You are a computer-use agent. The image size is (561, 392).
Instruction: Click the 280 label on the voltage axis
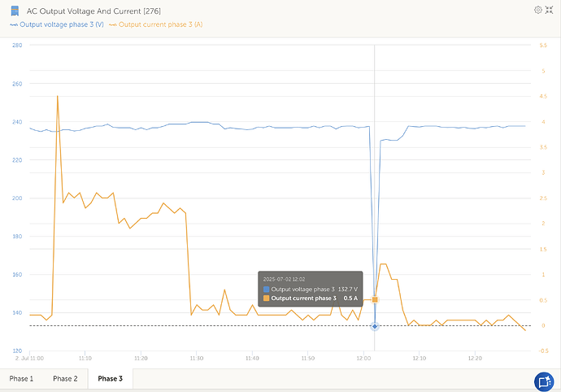click(x=16, y=45)
